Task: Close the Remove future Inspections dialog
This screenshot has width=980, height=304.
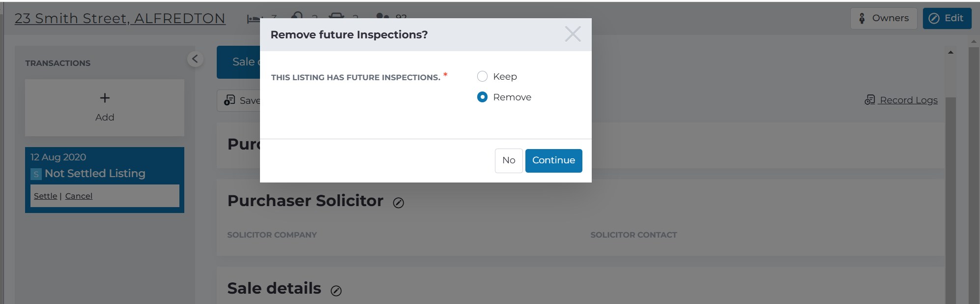Action: pos(573,34)
